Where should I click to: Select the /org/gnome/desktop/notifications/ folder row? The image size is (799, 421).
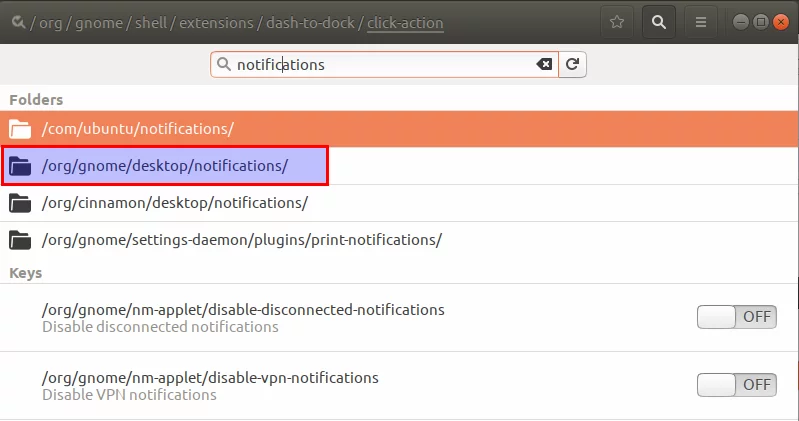pos(400,166)
